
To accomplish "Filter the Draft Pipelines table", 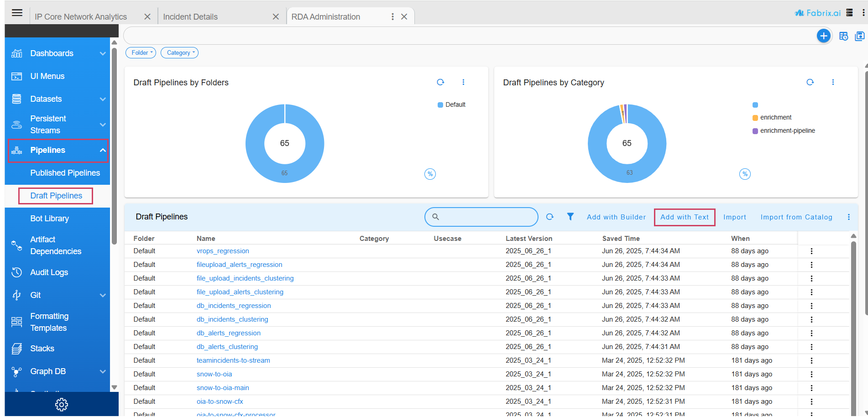I will click(570, 217).
